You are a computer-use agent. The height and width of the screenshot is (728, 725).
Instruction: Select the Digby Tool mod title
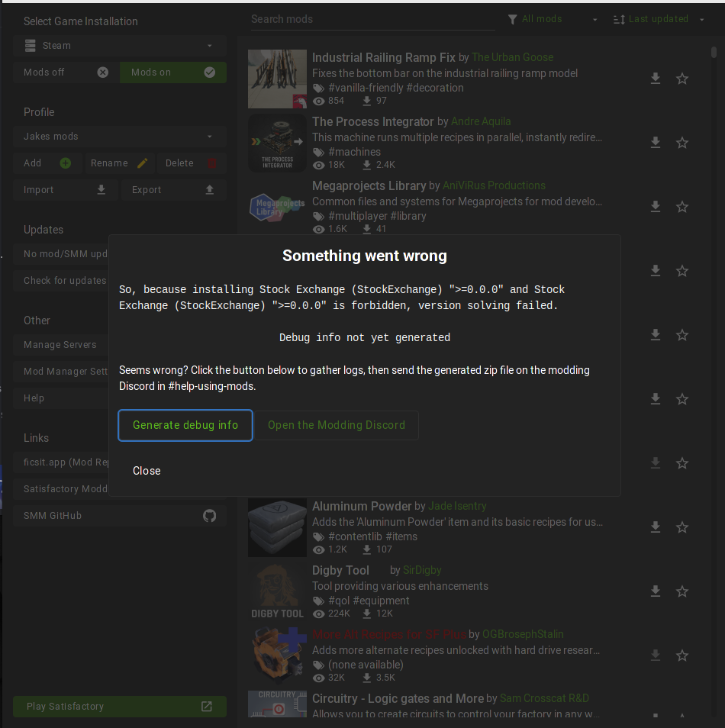pyautogui.click(x=340, y=570)
